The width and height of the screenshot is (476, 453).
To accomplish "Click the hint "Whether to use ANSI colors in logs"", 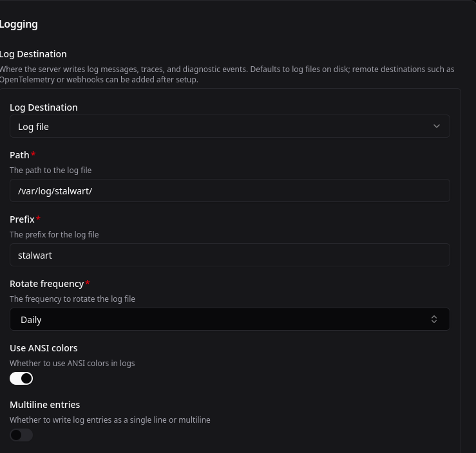I will tap(72, 364).
